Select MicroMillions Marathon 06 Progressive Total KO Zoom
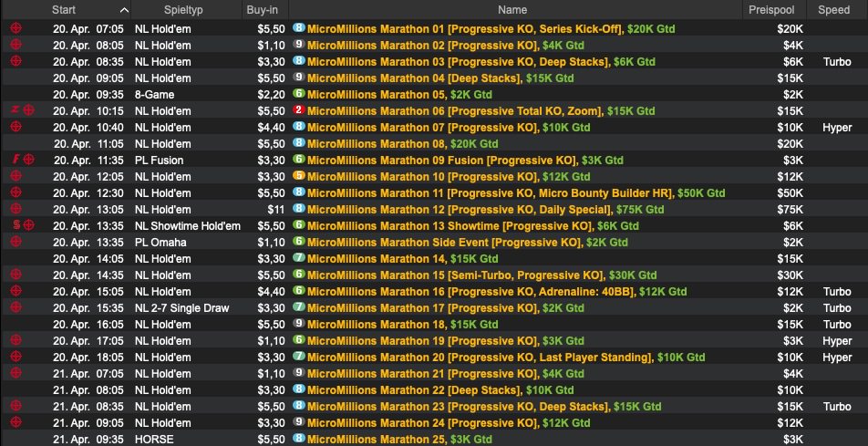This screenshot has height=446, width=868. [x=481, y=110]
